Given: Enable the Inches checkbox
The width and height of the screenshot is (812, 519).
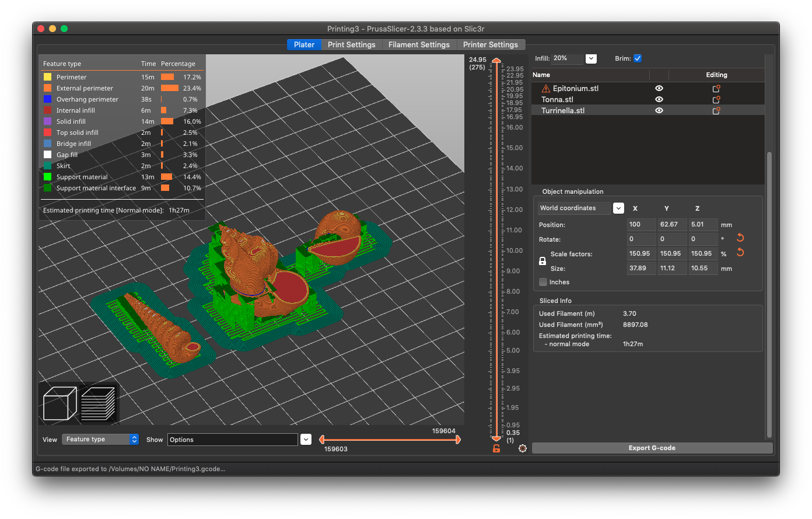Looking at the screenshot, I should pos(542,282).
